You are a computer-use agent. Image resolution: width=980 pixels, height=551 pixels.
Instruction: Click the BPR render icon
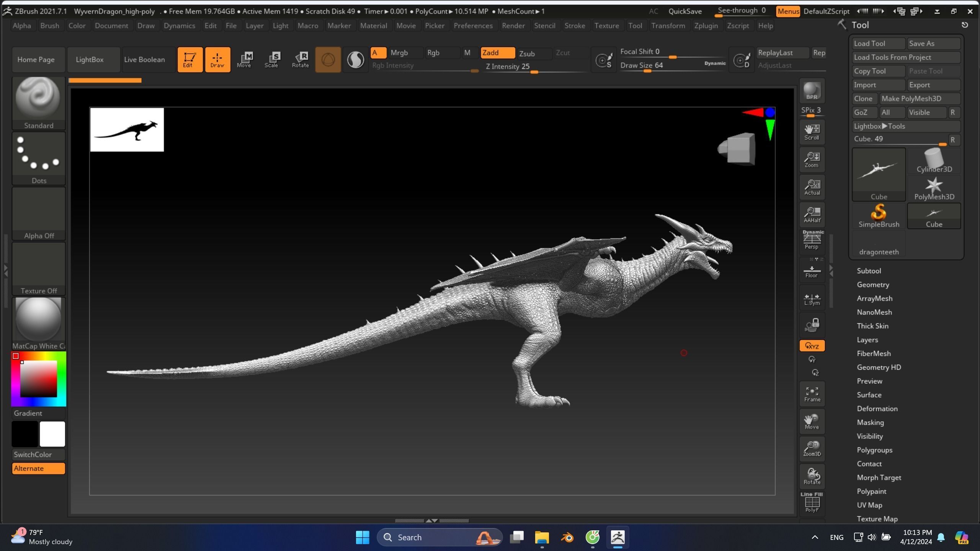[812, 91]
